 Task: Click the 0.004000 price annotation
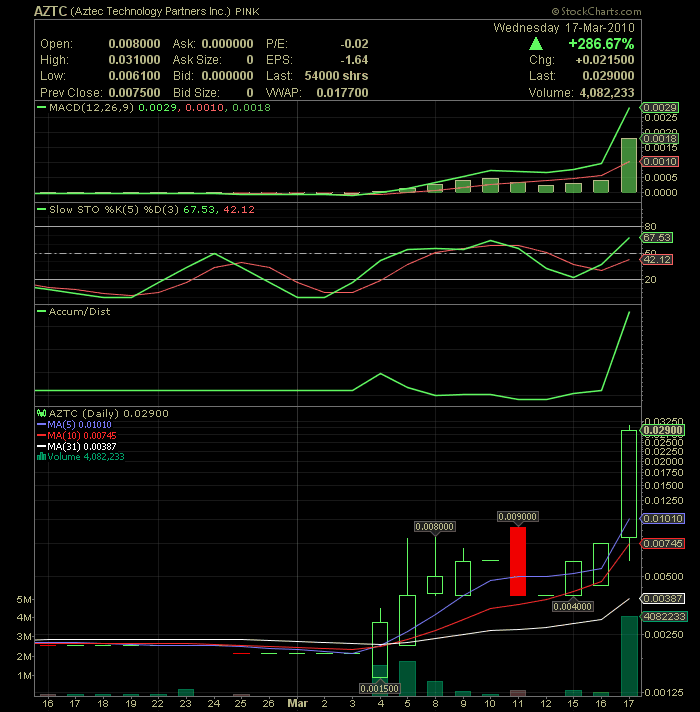pos(572,607)
